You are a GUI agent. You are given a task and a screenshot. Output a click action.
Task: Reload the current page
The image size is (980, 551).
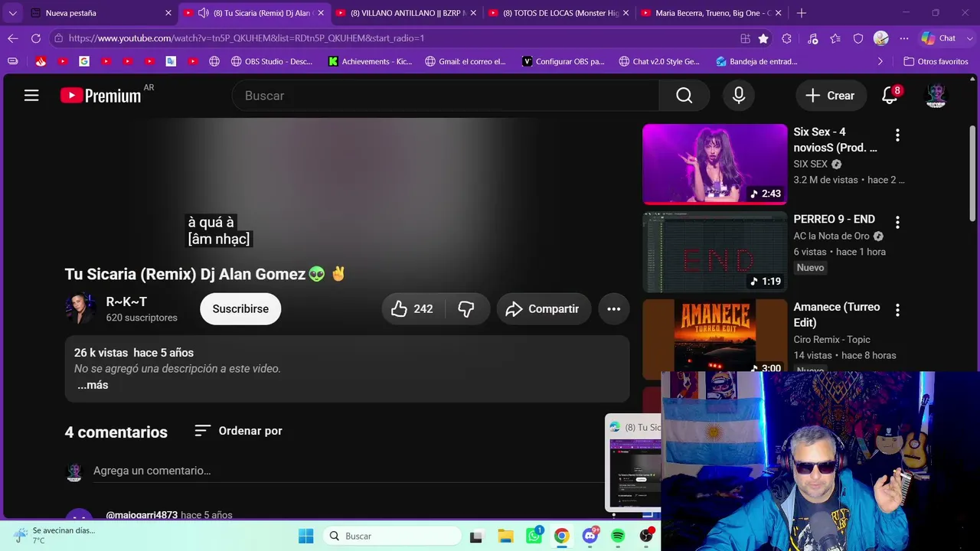(35, 38)
